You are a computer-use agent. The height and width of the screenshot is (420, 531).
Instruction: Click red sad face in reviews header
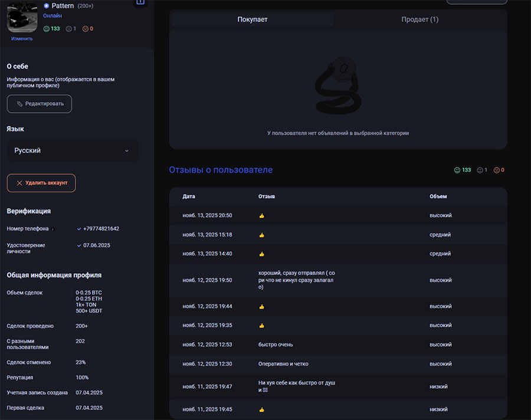496,170
